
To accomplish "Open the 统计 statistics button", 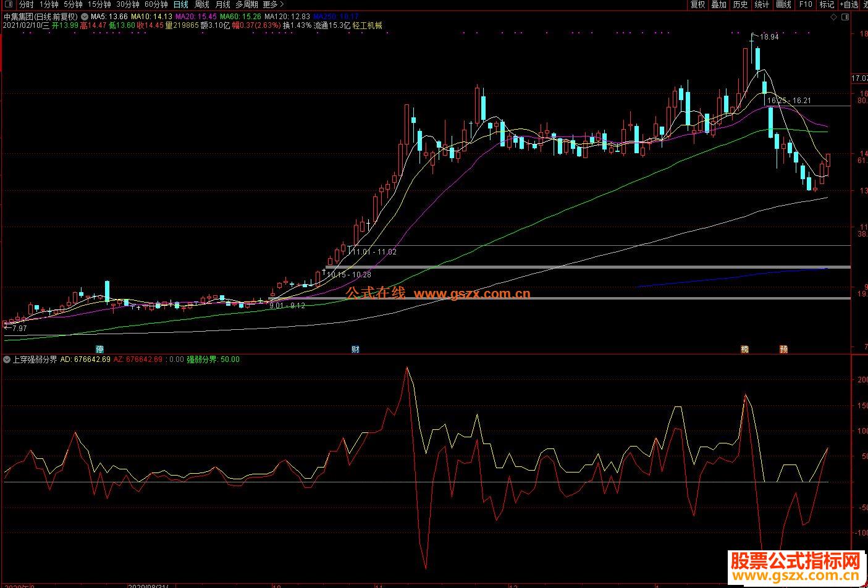I will point(762,4).
